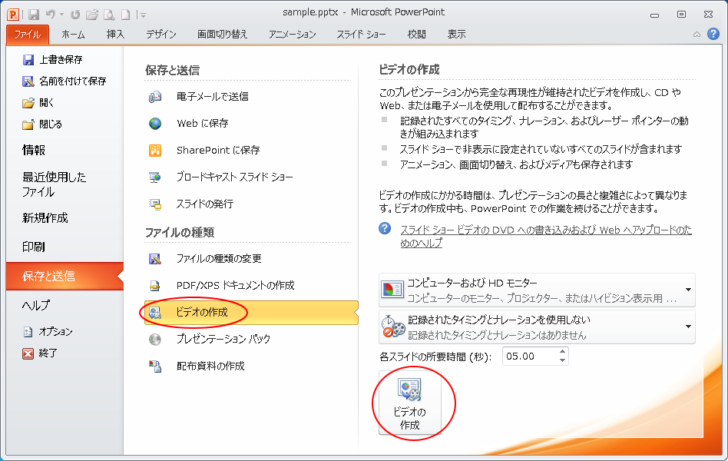
Task: Click 閉じる in the backstage sidebar
Action: point(51,124)
